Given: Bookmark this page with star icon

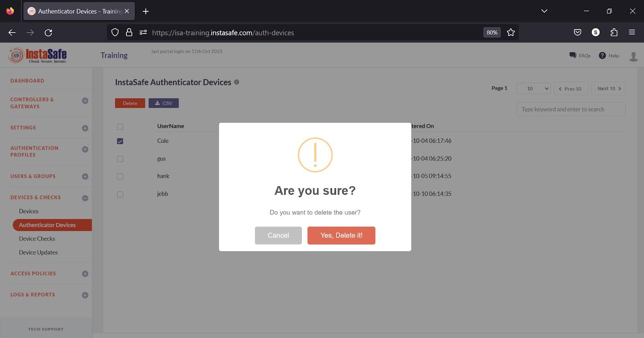Looking at the screenshot, I should point(511,33).
